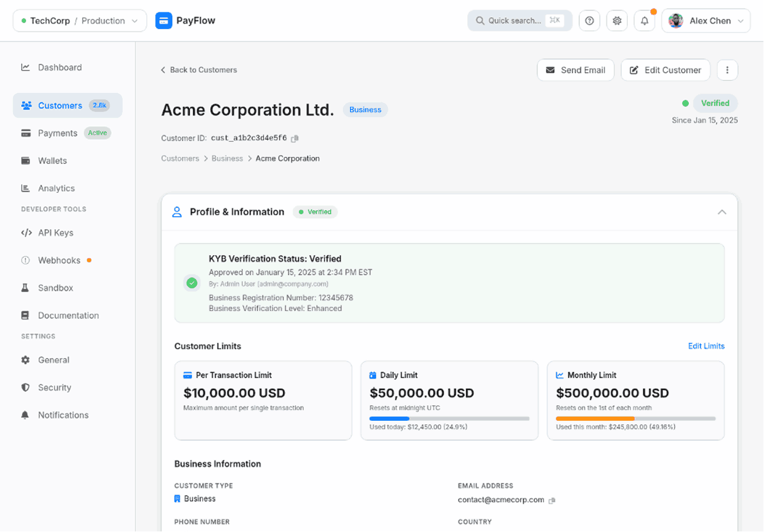
Task: Copy the contact@acmecorp.com email address
Action: (x=552, y=500)
